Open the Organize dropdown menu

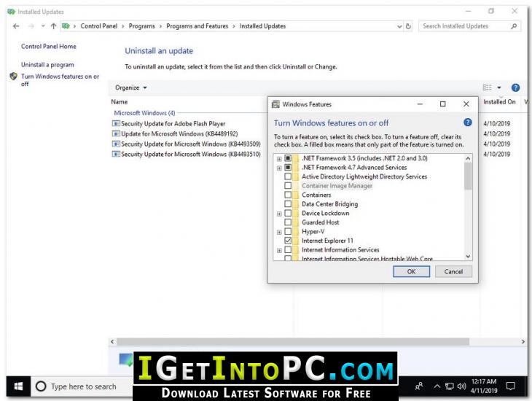(x=131, y=87)
